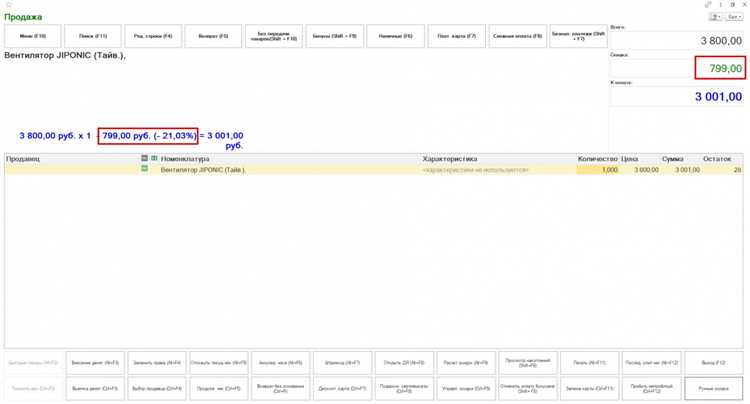Open the Ещё dropdown menu
Image resolution: width=750 pixels, height=404 pixels.
tap(734, 17)
